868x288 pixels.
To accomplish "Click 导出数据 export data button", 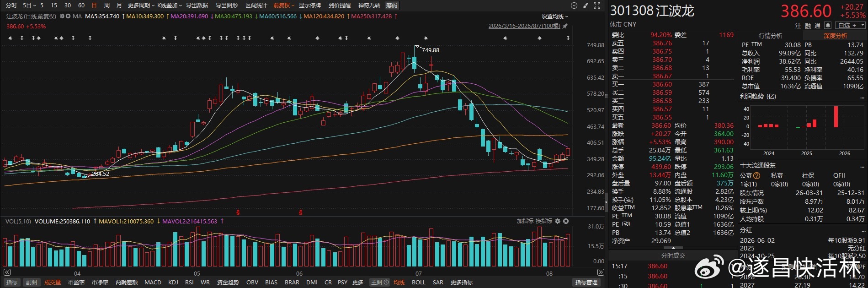I will pos(197,5).
